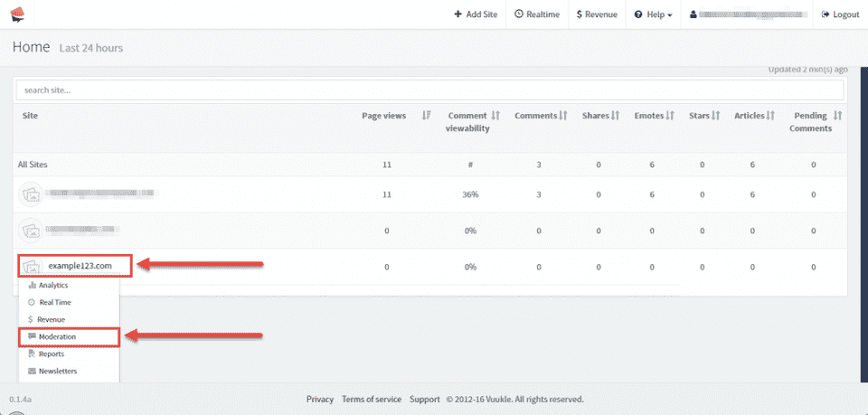Viewport: 868px width, 415px height.
Task: Focus the search site input field
Action: coord(429,90)
